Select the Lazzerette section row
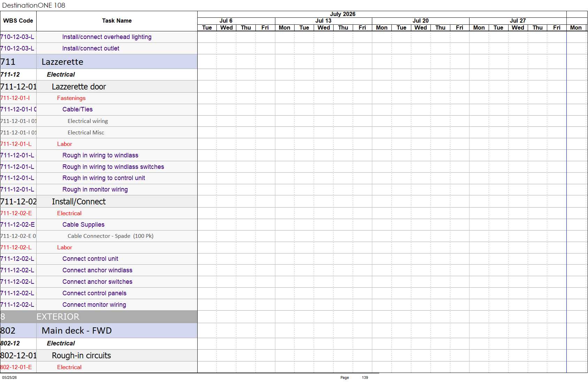588x382 pixels. click(99, 62)
